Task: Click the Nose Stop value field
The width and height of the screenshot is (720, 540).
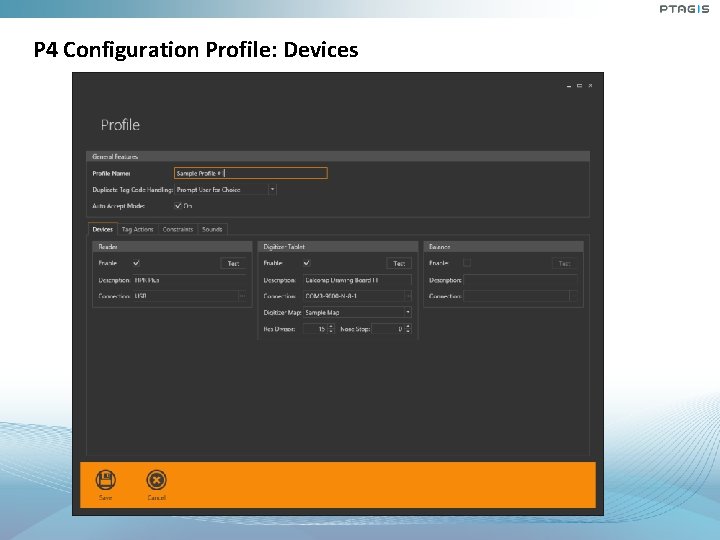Action: (x=388, y=329)
